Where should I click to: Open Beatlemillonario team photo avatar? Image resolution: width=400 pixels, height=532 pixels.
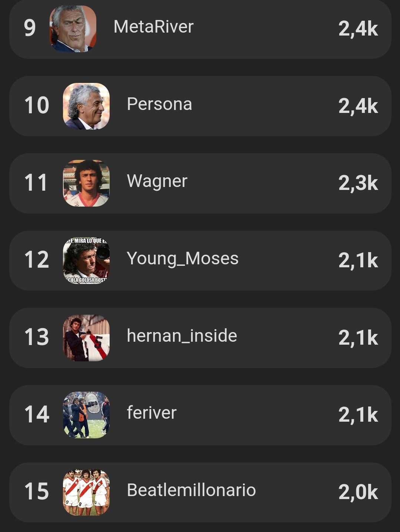click(x=86, y=492)
